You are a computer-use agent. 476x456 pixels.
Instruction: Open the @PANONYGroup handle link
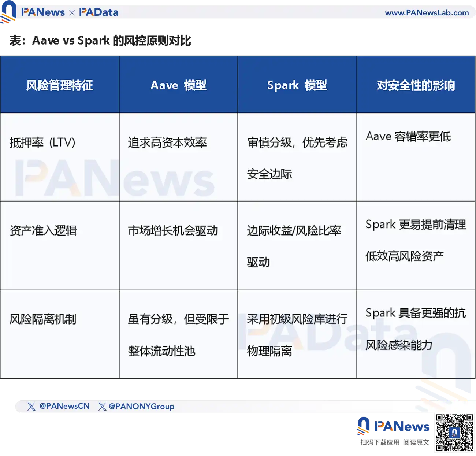(x=141, y=406)
